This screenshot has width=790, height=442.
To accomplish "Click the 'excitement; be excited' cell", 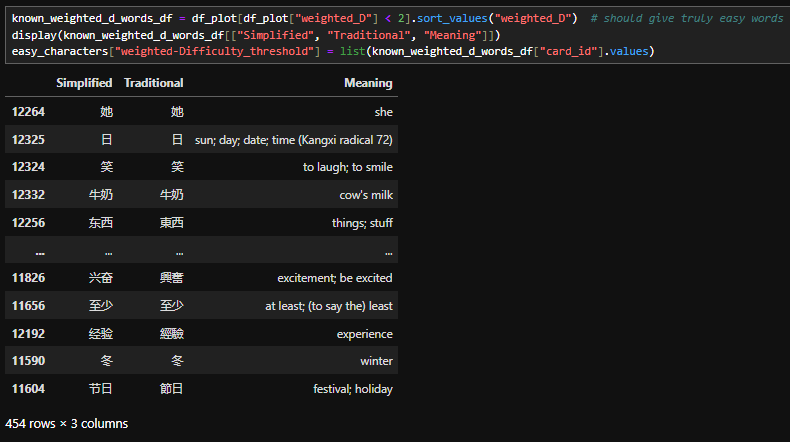I will coord(334,278).
